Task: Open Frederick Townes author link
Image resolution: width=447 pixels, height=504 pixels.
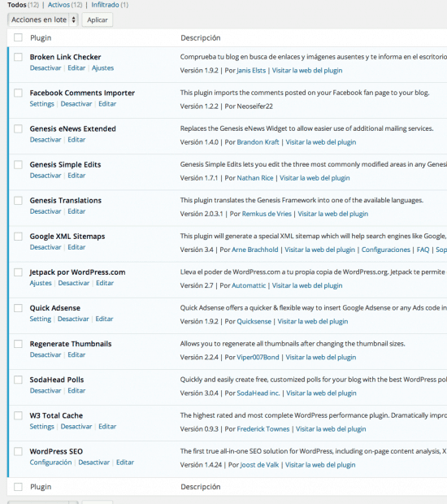Action: click(x=263, y=429)
